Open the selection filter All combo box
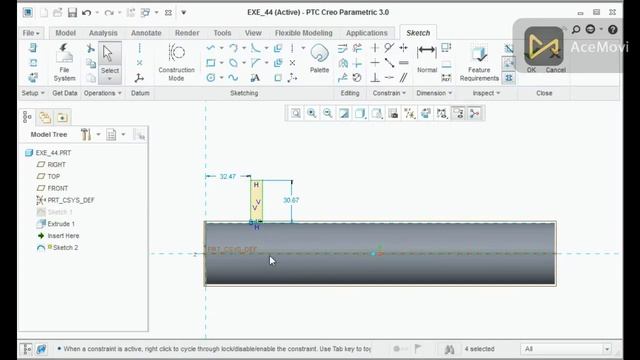640x360 pixels. 567,349
